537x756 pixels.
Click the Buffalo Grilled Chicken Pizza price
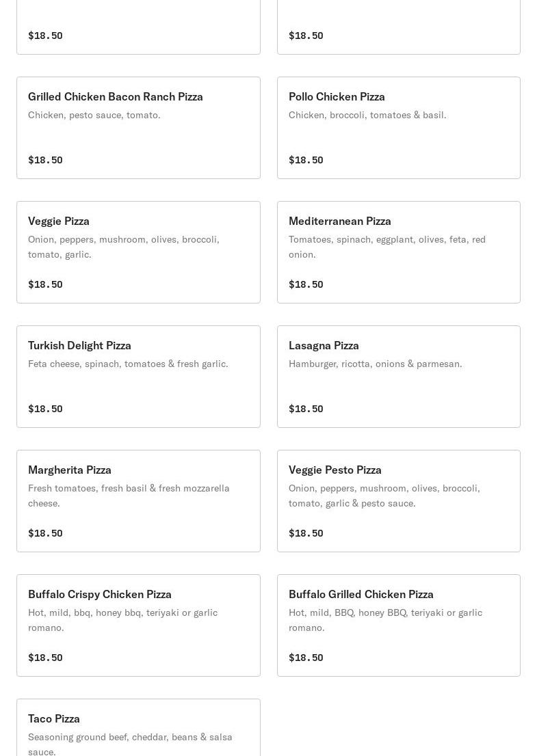tap(306, 658)
